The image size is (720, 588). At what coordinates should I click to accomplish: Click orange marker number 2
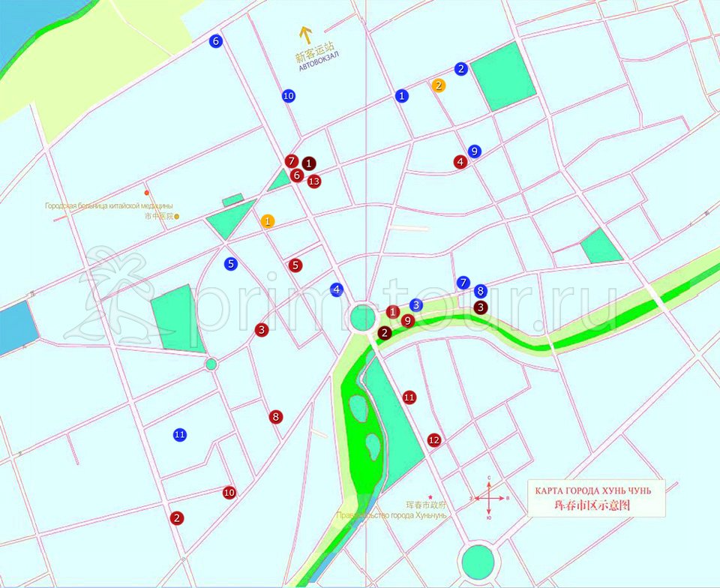(439, 85)
